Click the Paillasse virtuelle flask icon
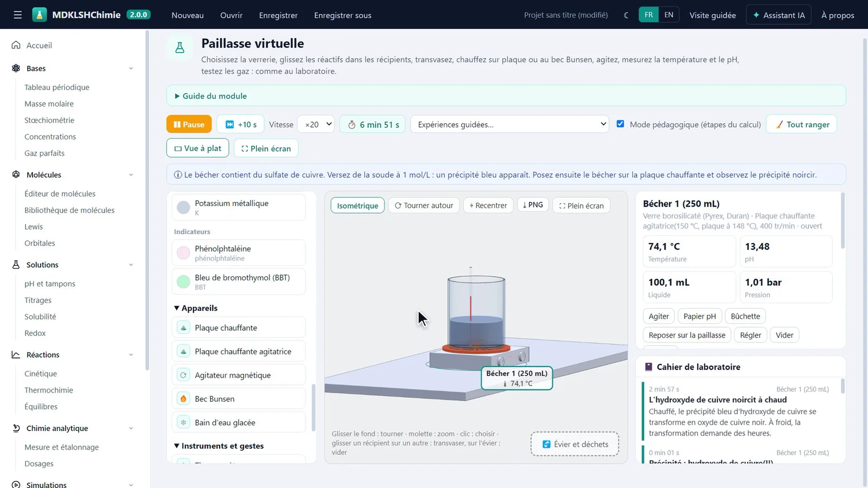The image size is (868, 488). coord(180,48)
